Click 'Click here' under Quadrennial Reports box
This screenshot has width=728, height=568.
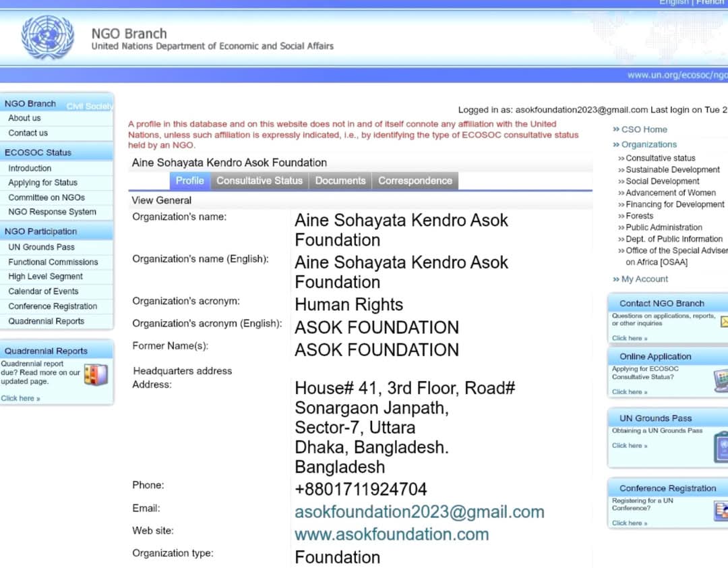click(x=20, y=399)
